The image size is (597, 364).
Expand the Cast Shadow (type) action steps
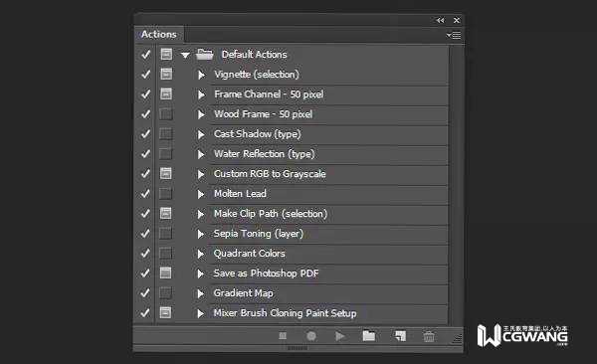tap(201, 134)
